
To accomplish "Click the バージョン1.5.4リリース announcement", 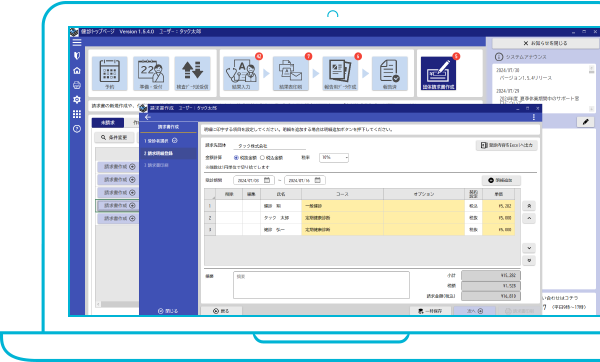I will (x=526, y=78).
